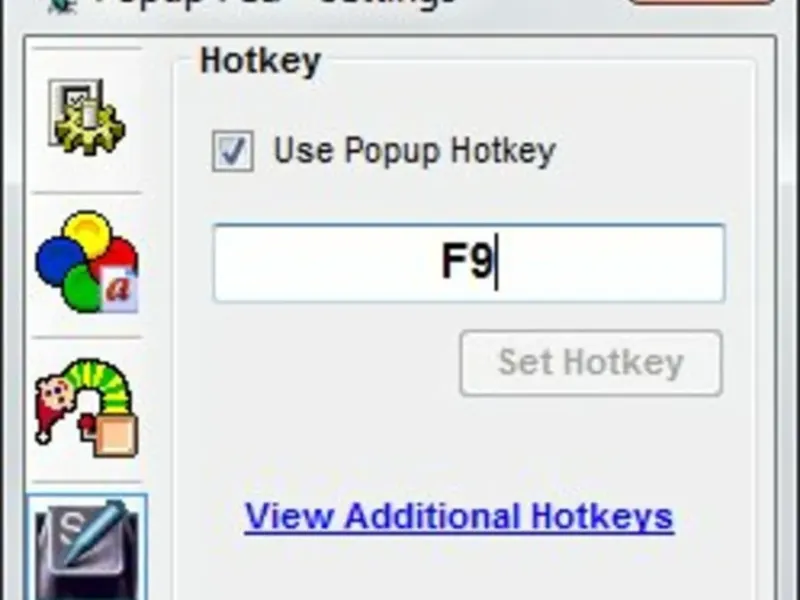This screenshot has width=800, height=600.
Task: Open the View Additional Hotkeys link
Action: coord(459,517)
